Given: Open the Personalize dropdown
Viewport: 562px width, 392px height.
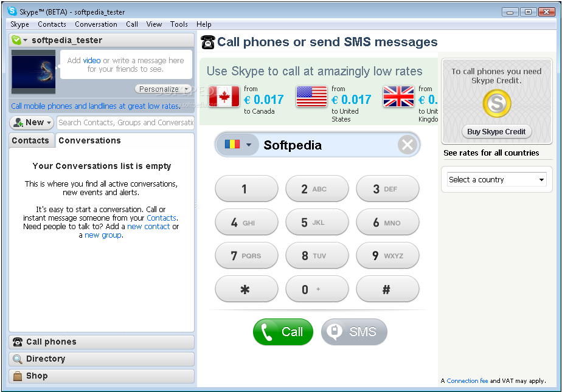Looking at the screenshot, I should (163, 89).
